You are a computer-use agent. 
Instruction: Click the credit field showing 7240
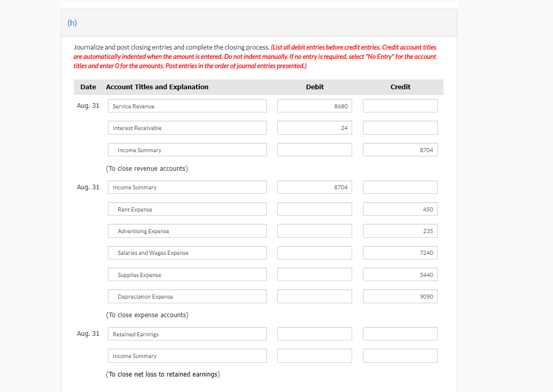click(400, 253)
